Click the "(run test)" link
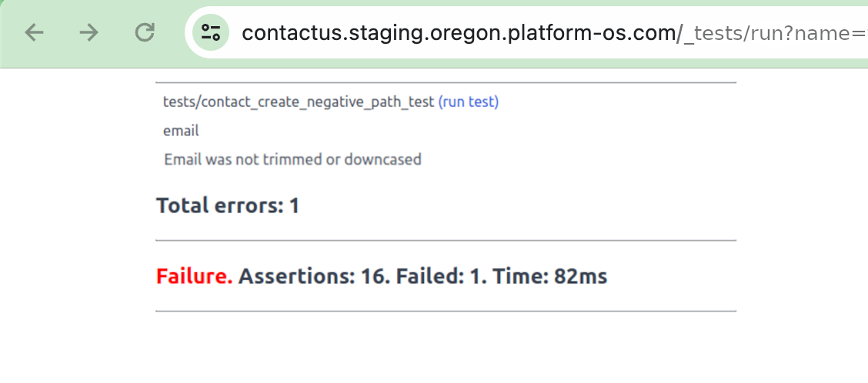Screen dimensions: 868x383 [x=468, y=102]
